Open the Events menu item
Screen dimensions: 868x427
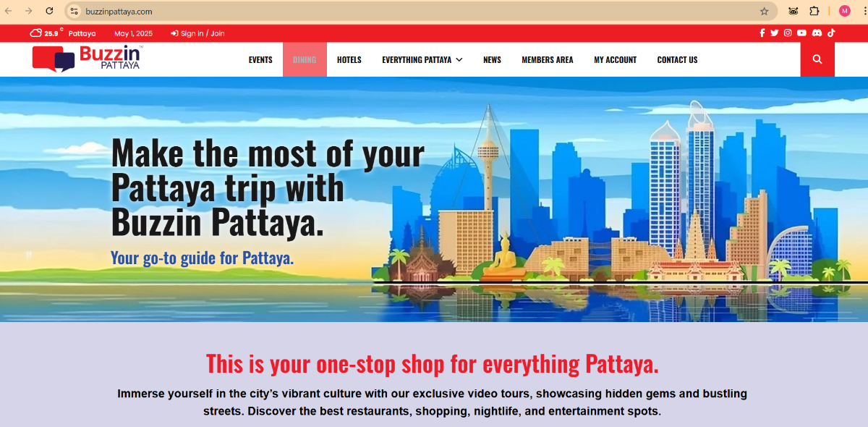pos(260,60)
